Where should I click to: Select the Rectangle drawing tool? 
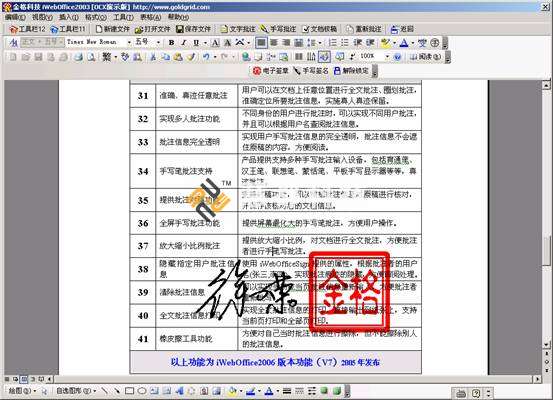(x=129, y=391)
